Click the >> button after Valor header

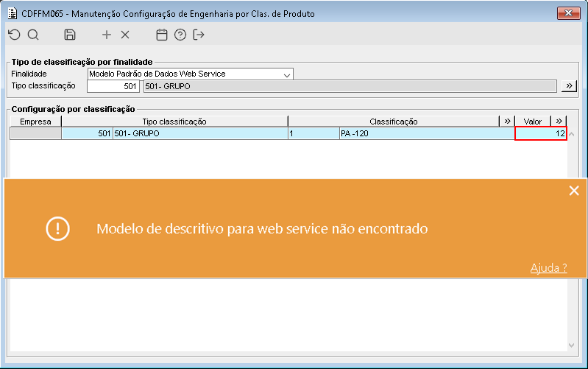point(559,122)
